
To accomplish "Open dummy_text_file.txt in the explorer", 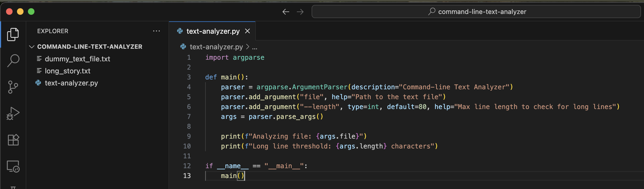I will coord(77,59).
